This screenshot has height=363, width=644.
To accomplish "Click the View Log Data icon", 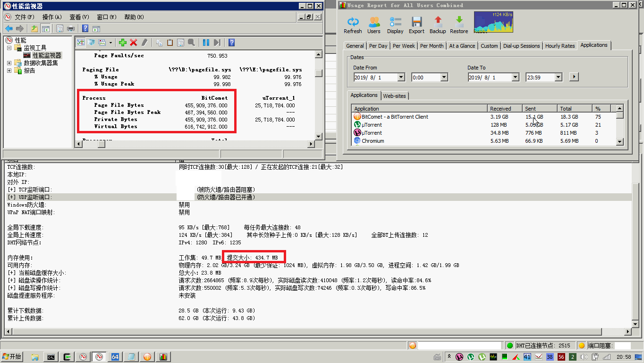I will [x=92, y=43].
